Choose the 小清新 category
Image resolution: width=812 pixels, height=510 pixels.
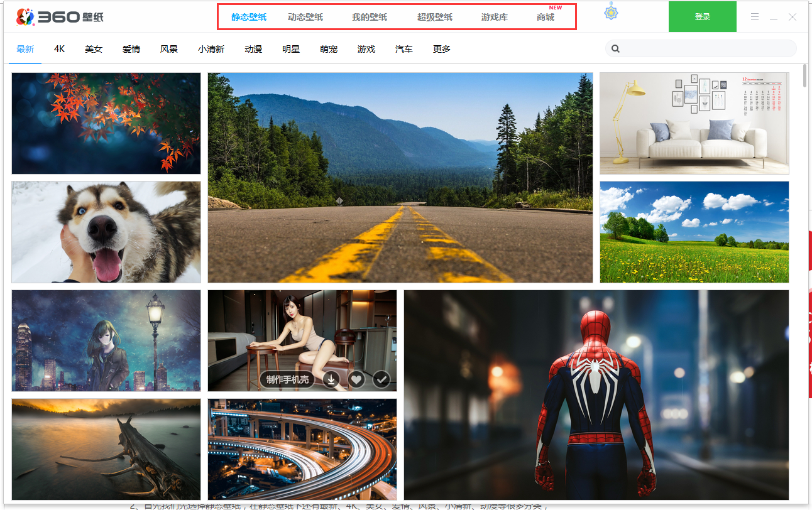211,49
